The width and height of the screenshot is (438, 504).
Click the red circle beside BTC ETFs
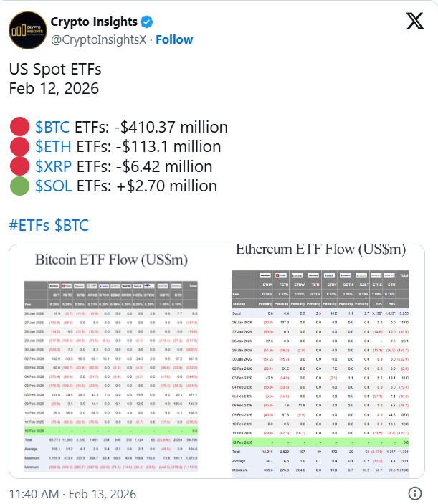19,128
